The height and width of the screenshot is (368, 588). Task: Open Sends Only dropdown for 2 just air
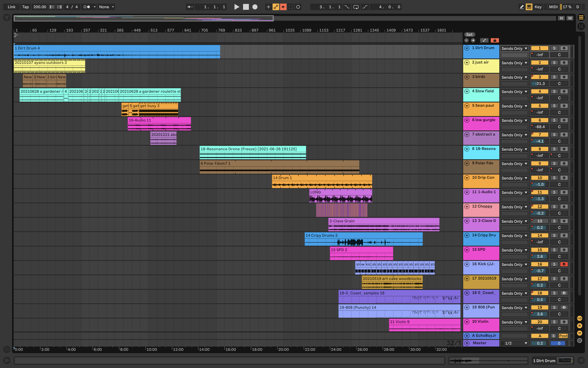coord(514,63)
